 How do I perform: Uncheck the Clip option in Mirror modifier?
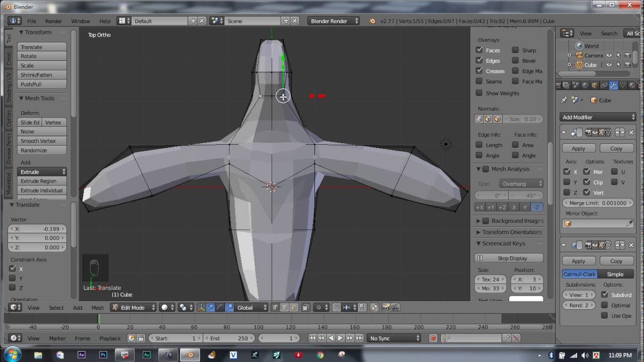pyautogui.click(x=587, y=182)
